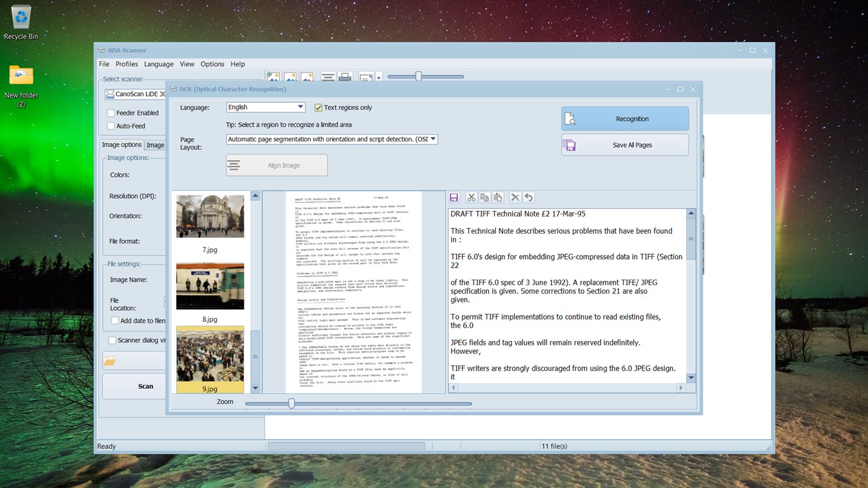This screenshot has width=868, height=488.
Task: Check the Add date to filename option
Action: [115, 321]
